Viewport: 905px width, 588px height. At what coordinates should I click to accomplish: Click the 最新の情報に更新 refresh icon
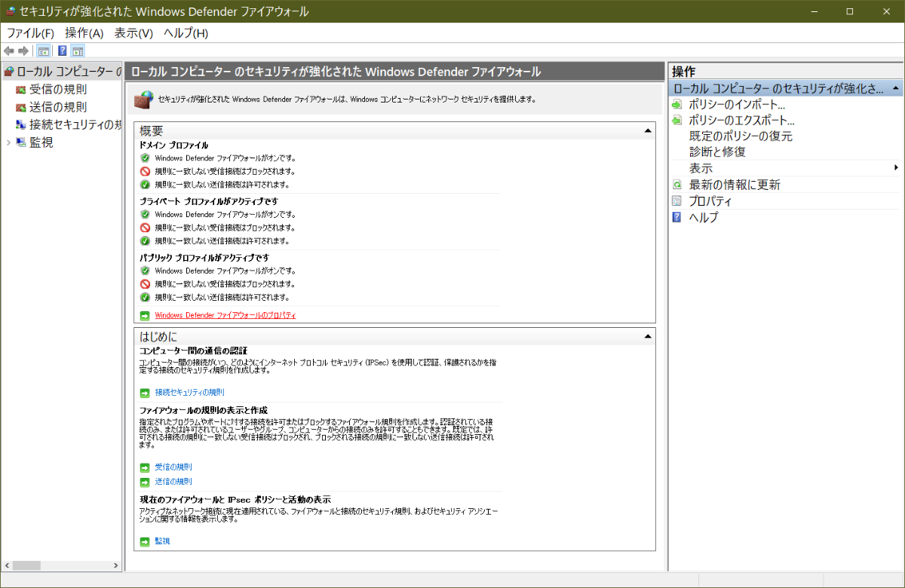coord(676,185)
